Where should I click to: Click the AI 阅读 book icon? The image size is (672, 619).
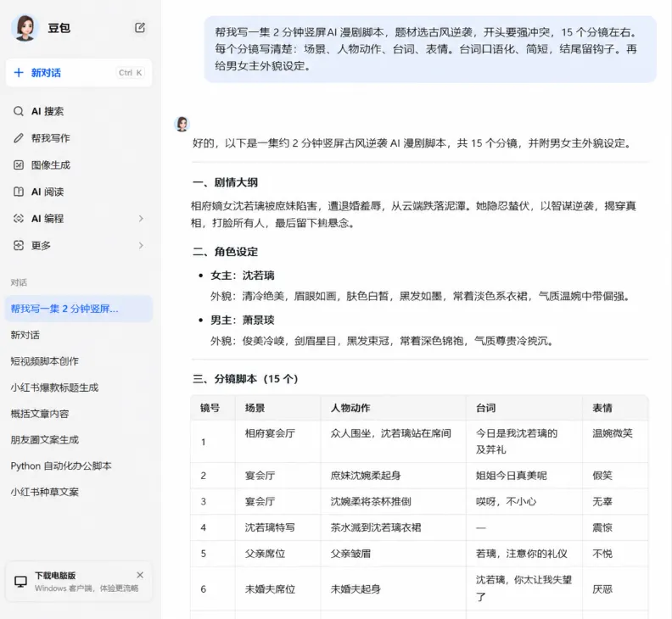(19, 192)
